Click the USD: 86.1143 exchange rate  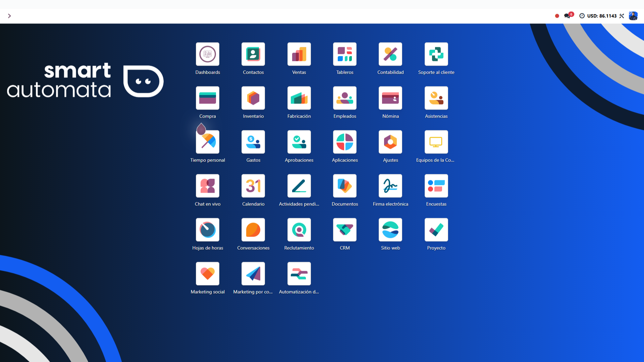coord(602,16)
